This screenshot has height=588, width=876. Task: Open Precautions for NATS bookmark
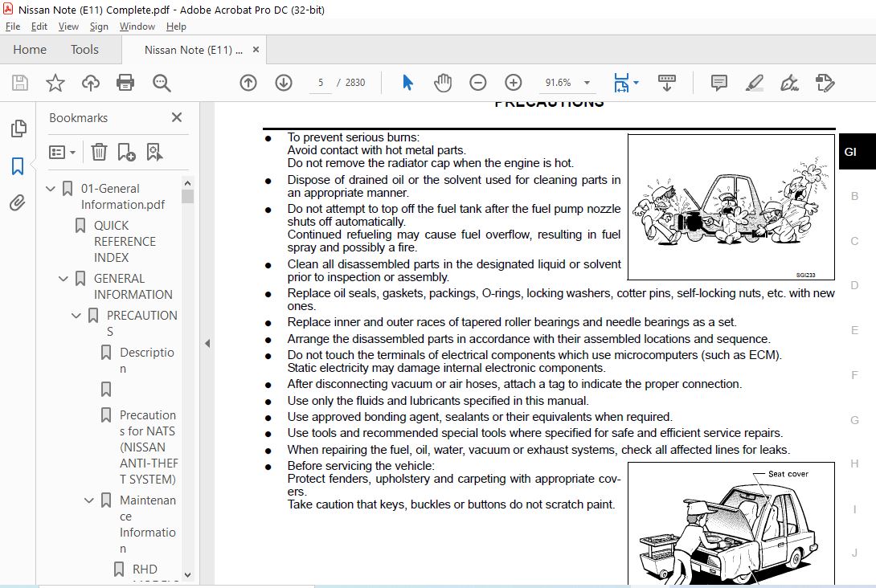click(x=148, y=447)
